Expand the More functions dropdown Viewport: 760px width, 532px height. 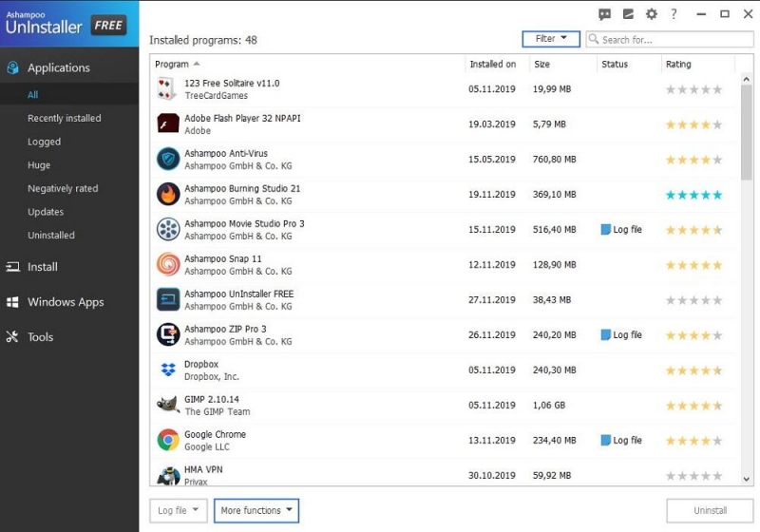pyautogui.click(x=256, y=511)
